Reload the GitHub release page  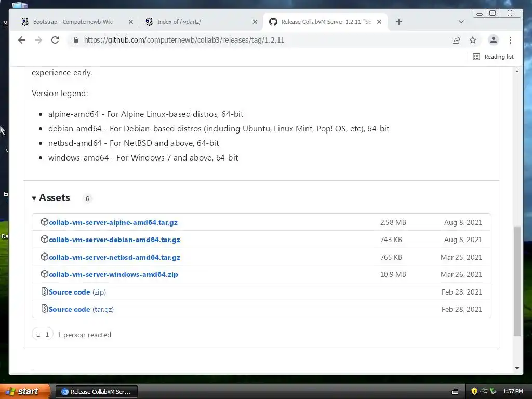(x=55, y=40)
